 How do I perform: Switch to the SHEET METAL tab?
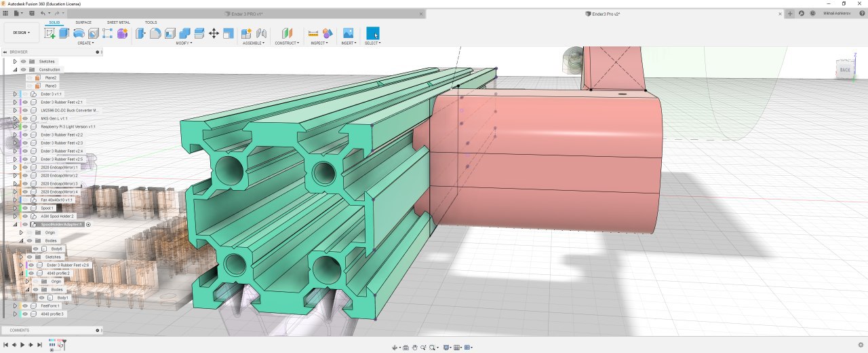tap(118, 22)
